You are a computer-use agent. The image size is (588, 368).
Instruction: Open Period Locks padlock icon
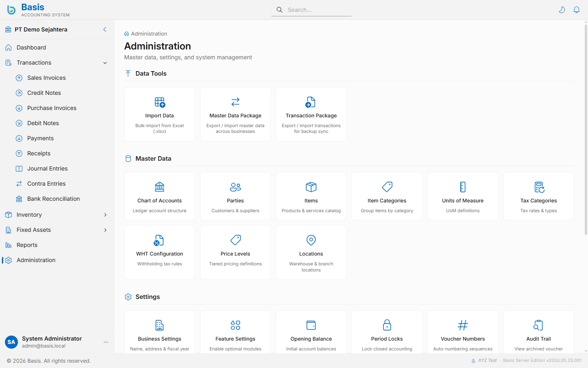click(387, 325)
